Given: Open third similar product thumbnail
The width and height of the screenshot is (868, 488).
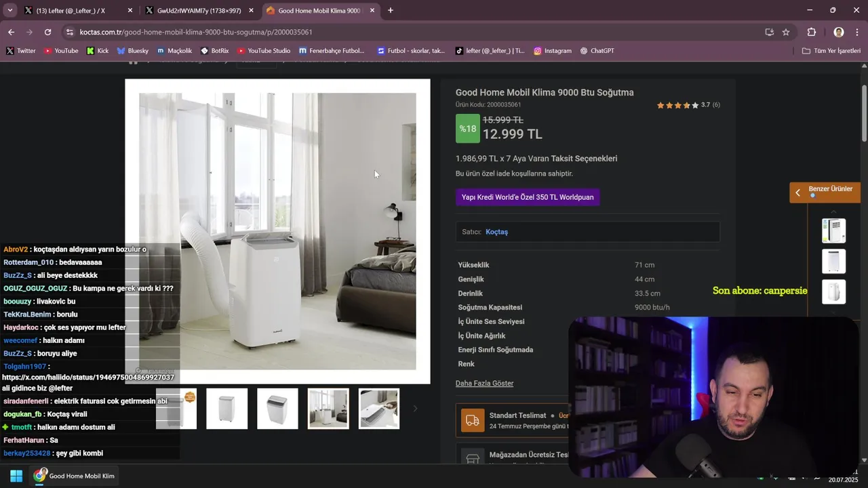Looking at the screenshot, I should [x=833, y=292].
